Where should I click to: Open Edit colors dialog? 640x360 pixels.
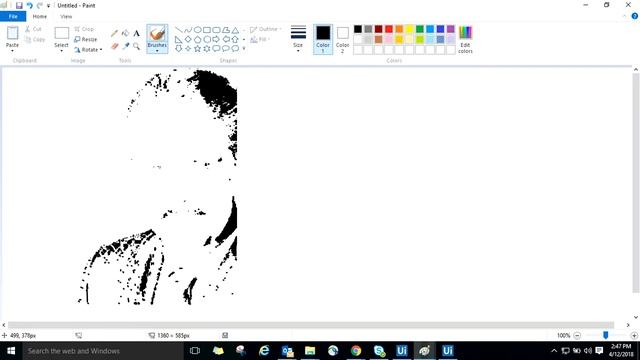coord(465,39)
